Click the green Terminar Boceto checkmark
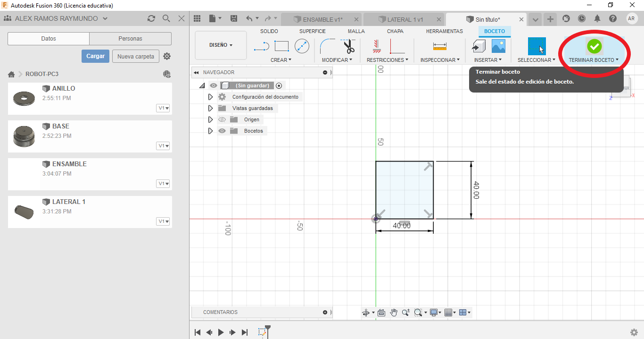Image resolution: width=644 pixels, height=339 pixels. 594,46
